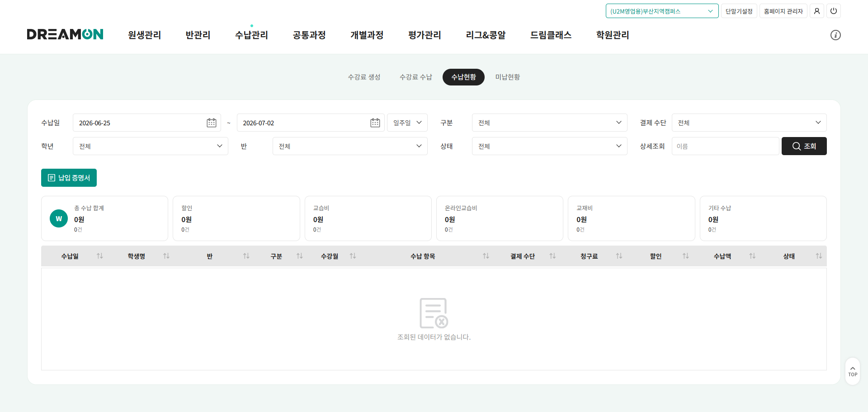
Task: Click the 조회 search button
Action: (804, 146)
